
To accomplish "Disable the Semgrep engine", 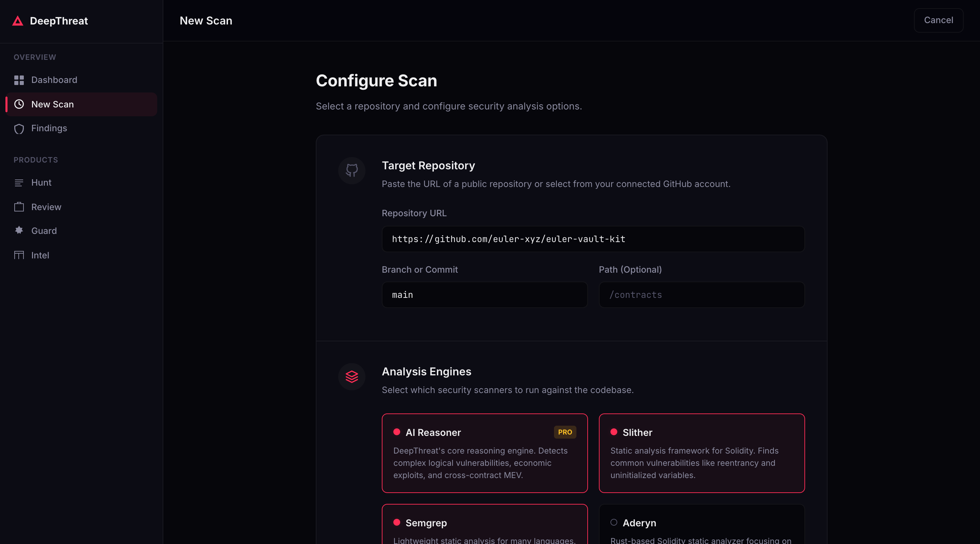I will (x=484, y=525).
